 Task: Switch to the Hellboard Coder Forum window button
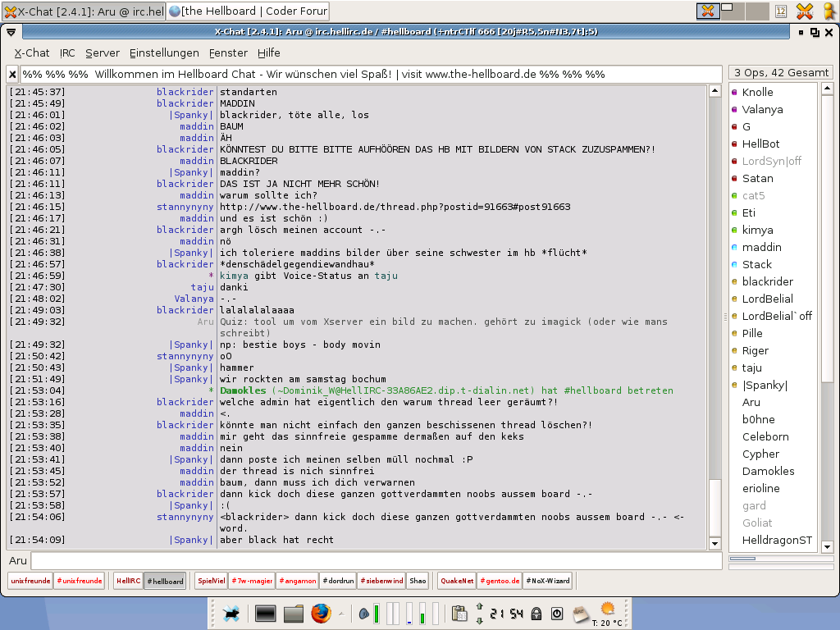(248, 11)
